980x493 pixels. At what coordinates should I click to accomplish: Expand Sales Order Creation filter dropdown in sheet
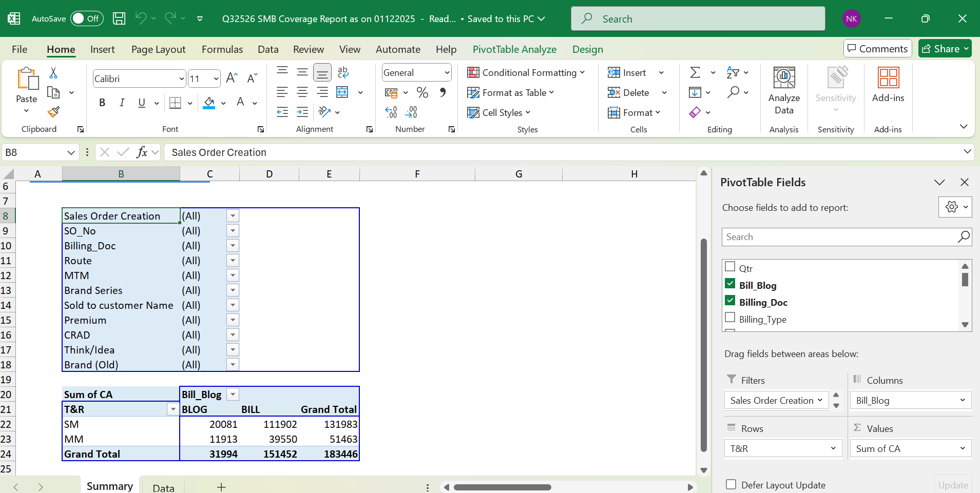[233, 216]
